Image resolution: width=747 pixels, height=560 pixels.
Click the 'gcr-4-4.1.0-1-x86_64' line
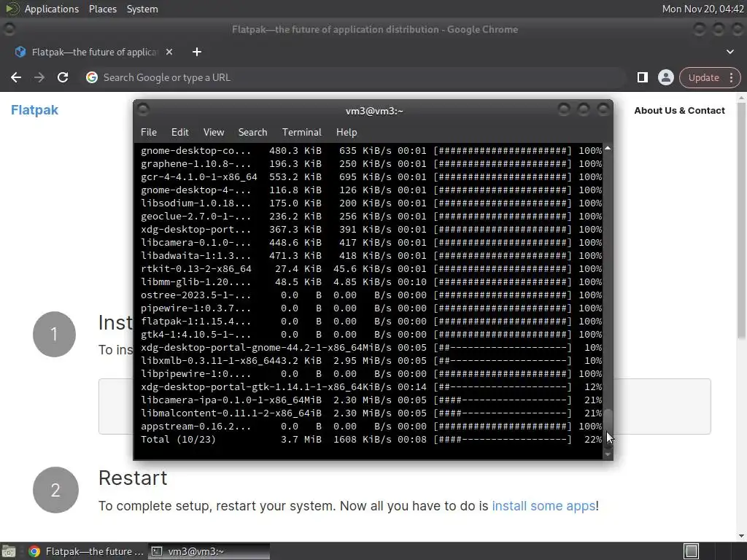371,177
